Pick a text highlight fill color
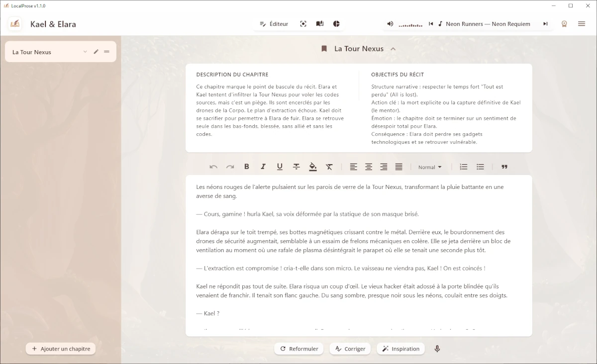Viewport: 597px width, 364px height. [312, 167]
